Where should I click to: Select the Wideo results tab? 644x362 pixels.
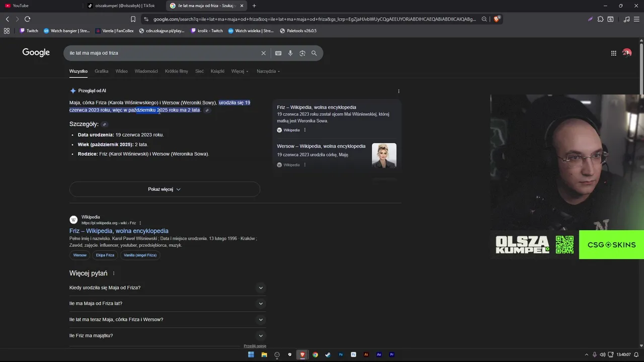122,71
